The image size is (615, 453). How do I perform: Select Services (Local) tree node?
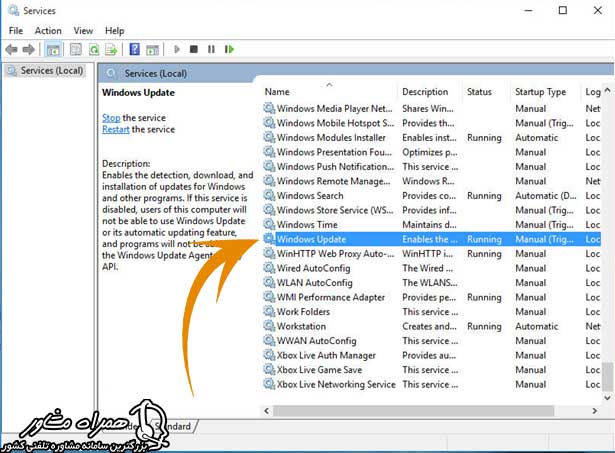pyautogui.click(x=51, y=71)
